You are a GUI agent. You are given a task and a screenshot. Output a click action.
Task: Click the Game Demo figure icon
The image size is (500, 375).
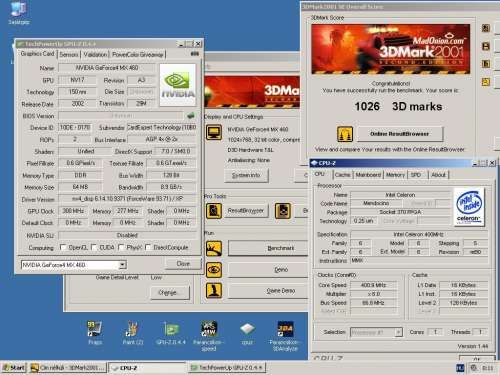tap(214, 291)
